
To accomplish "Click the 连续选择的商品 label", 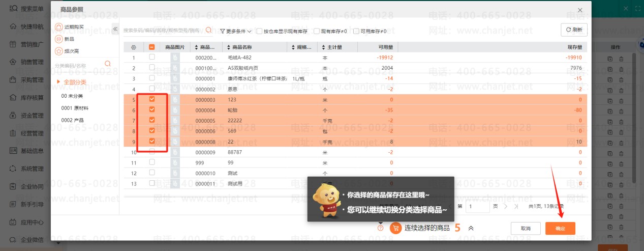I will pyautogui.click(x=427, y=228).
